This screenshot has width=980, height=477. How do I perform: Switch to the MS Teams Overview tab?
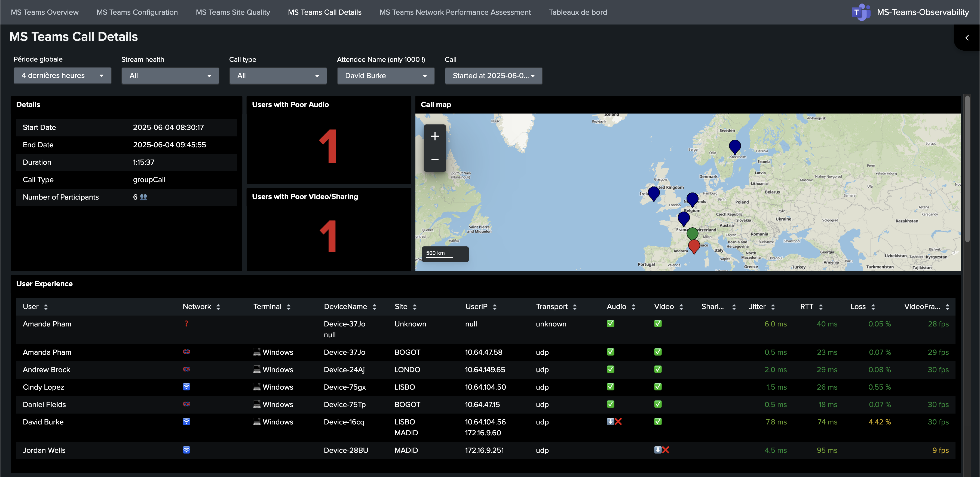click(x=45, y=12)
